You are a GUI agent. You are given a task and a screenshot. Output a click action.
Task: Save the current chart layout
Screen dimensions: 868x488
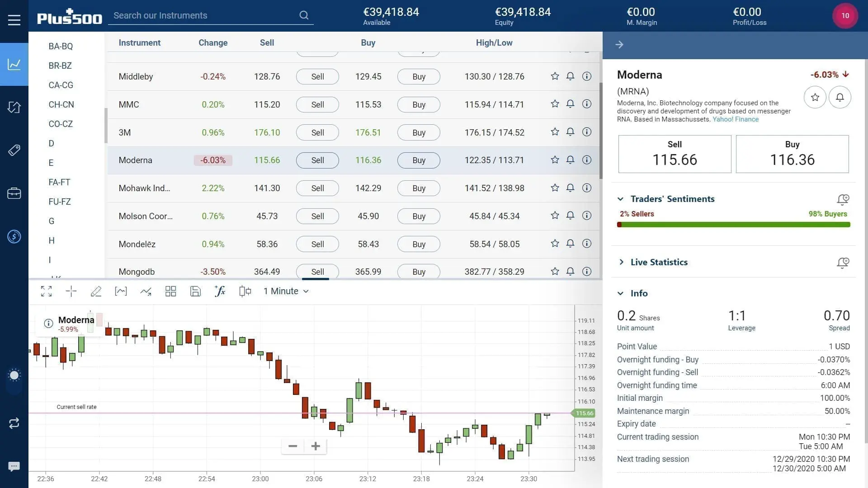[x=195, y=291]
